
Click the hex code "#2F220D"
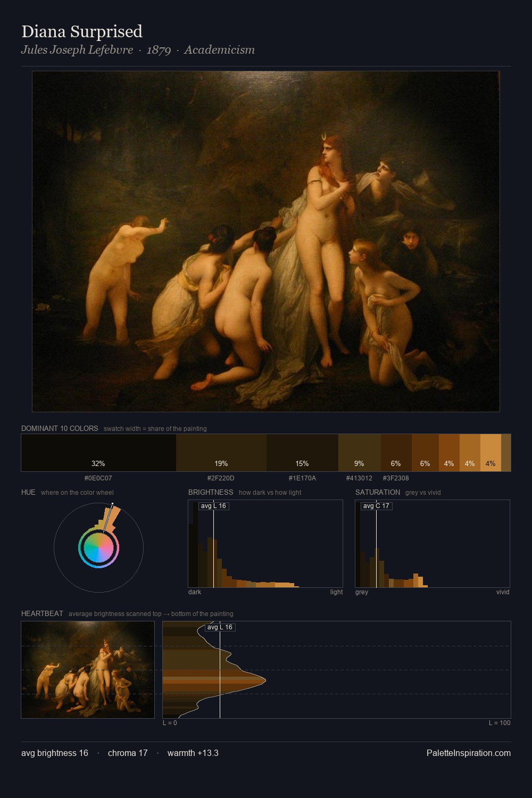(x=221, y=478)
